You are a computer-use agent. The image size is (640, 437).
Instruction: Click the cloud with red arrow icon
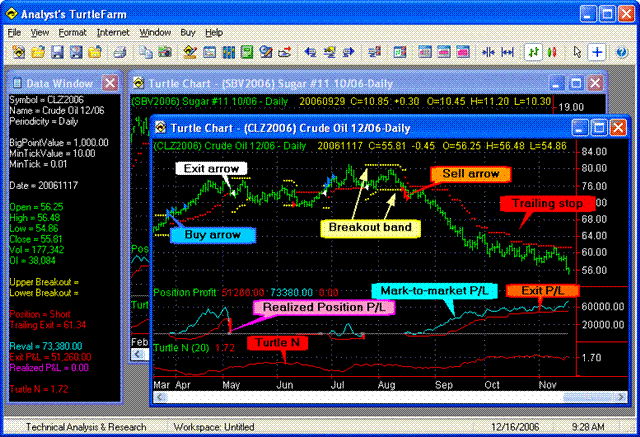click(x=285, y=52)
